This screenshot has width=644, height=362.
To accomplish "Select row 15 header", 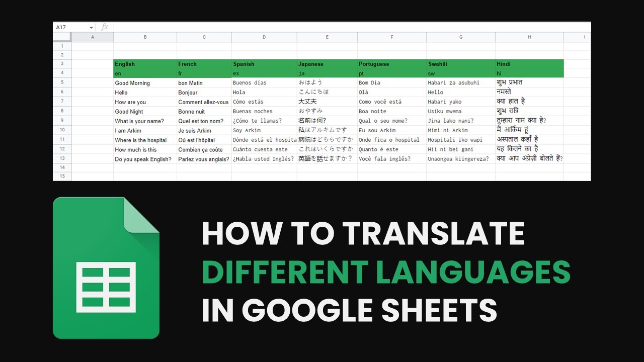I will [62, 176].
